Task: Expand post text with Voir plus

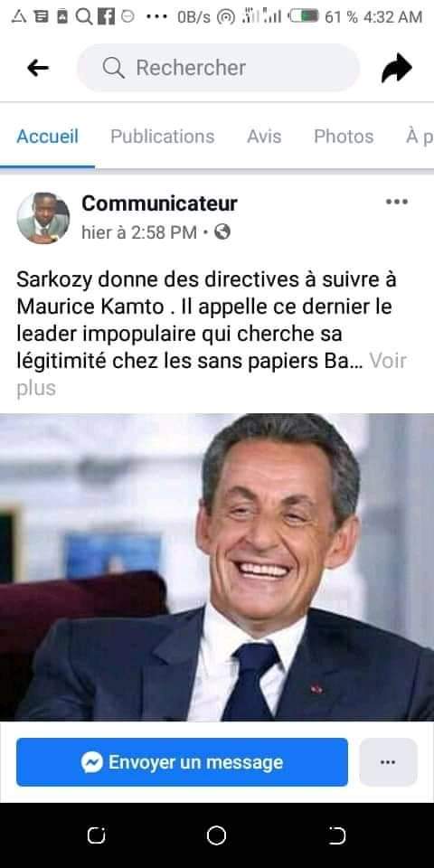Action: pos(212,374)
